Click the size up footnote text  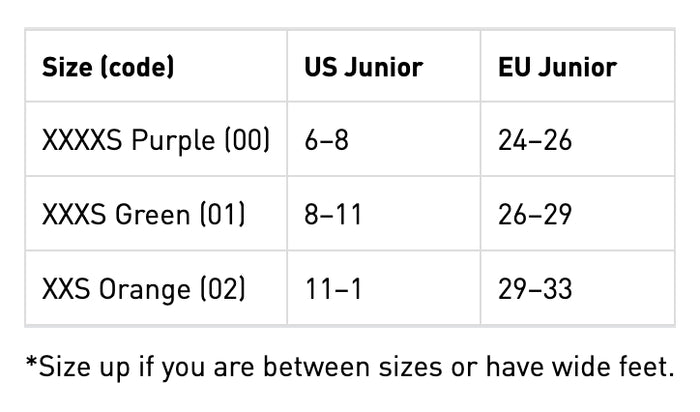click(x=350, y=367)
